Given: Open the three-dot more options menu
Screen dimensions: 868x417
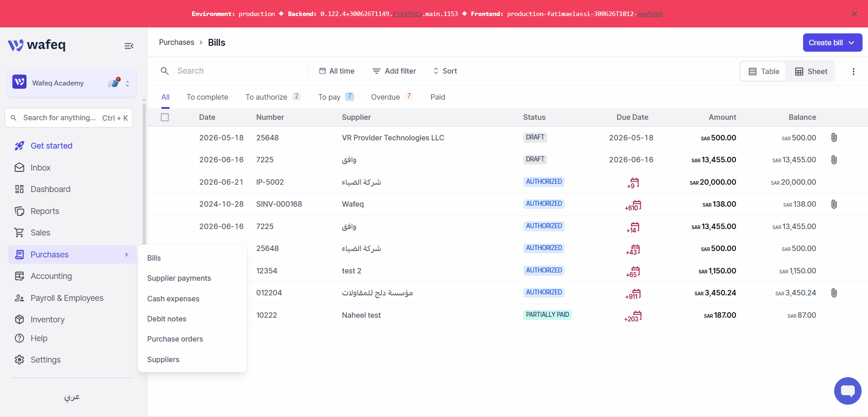Looking at the screenshot, I should coord(853,71).
